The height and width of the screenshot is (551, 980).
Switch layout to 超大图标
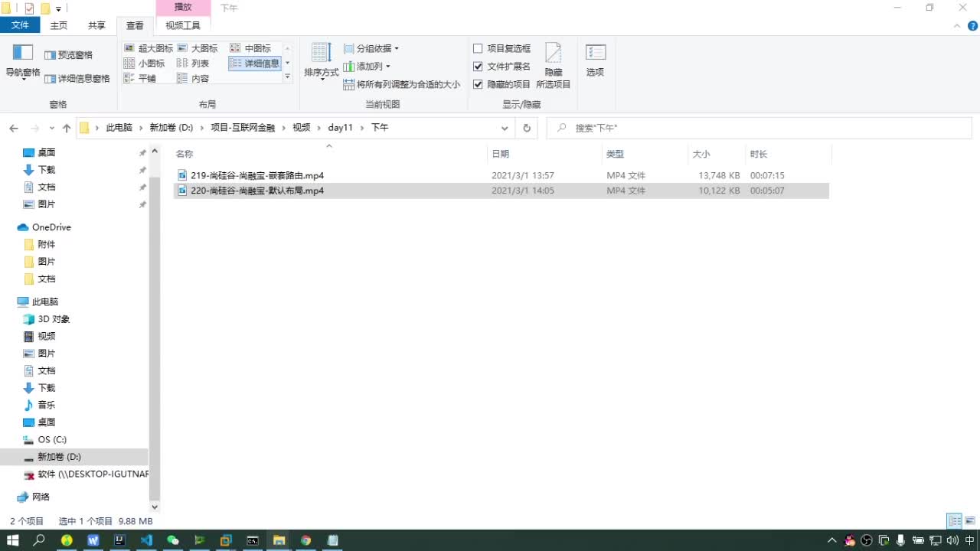coord(149,48)
